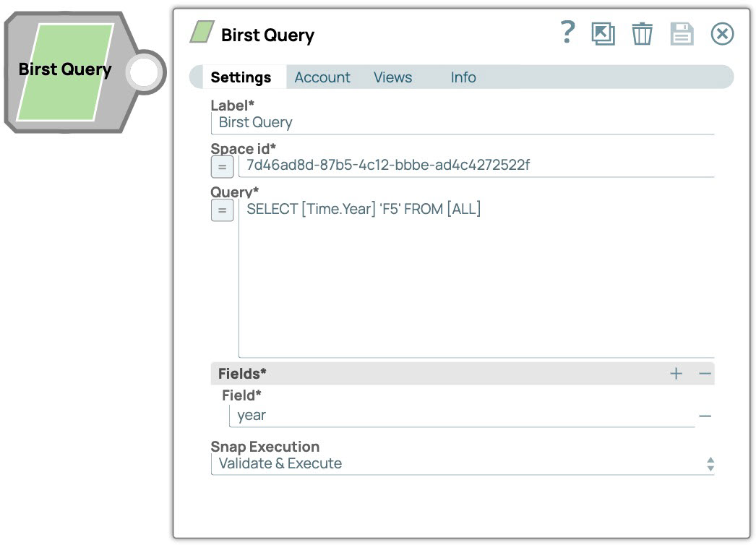This screenshot has width=756, height=545.
Task: Open the Views tab
Action: [392, 77]
